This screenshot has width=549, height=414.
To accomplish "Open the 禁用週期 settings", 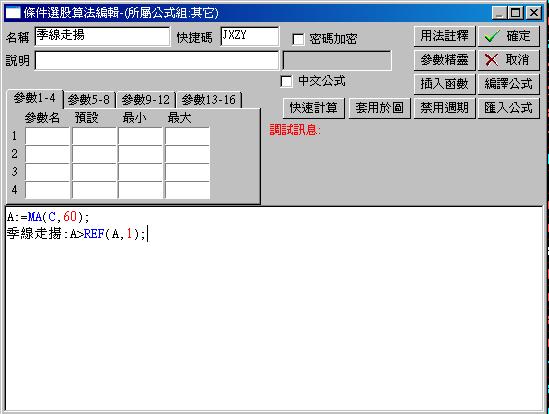I will (444, 108).
